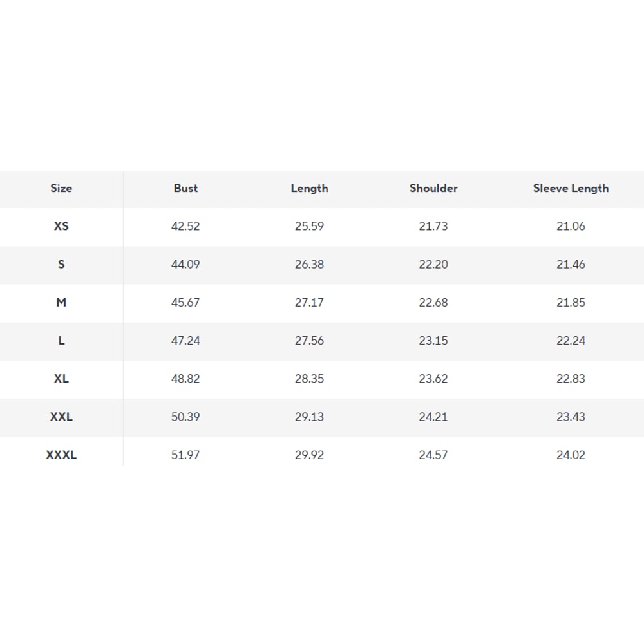This screenshot has height=644, width=644.
Task: Click the M shoulder value 22.68
Action: point(433,303)
